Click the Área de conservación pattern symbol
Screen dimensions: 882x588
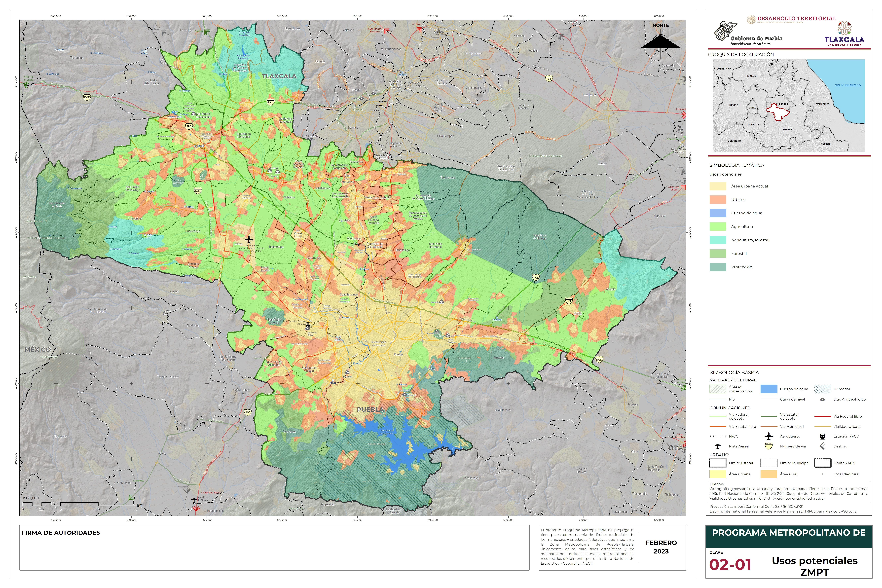coord(718,389)
